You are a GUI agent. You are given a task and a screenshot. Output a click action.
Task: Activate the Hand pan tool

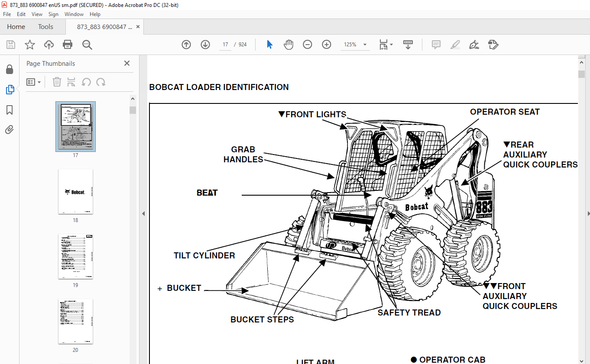[289, 45]
